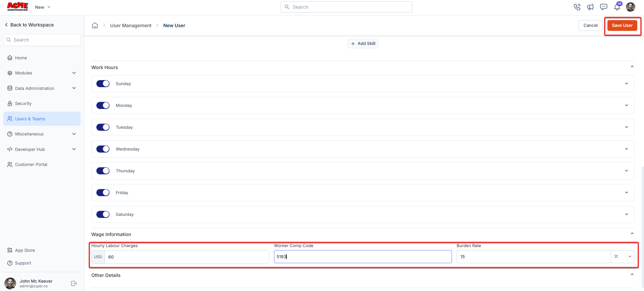Expand the Miscellaneous menu chevron

click(x=74, y=134)
